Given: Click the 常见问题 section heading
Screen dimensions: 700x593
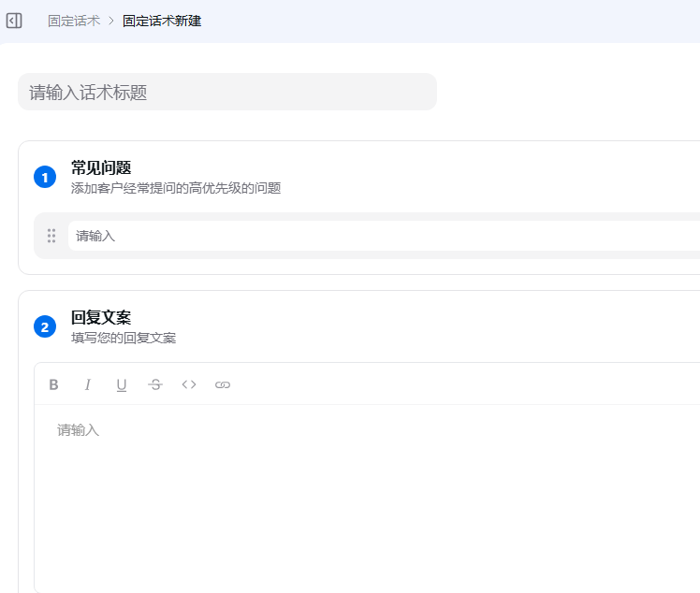Looking at the screenshot, I should (x=101, y=167).
